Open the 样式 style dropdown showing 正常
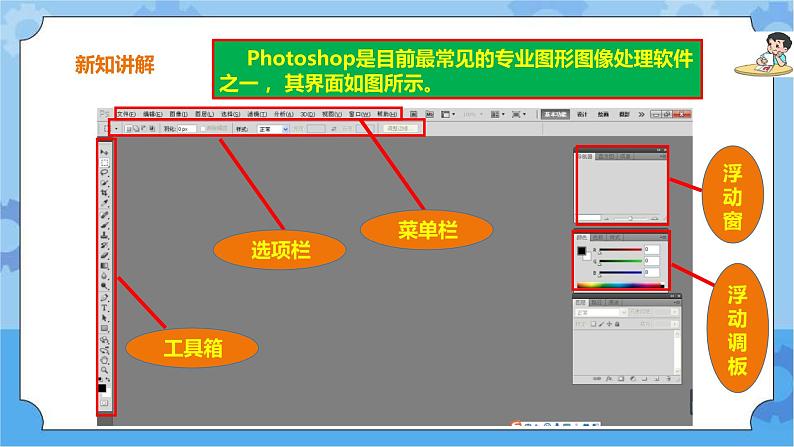This screenshot has height=447, width=794. coord(273,129)
